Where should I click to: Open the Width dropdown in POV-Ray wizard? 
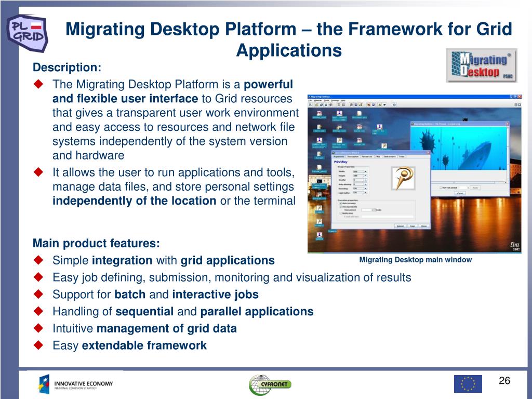coord(360,171)
